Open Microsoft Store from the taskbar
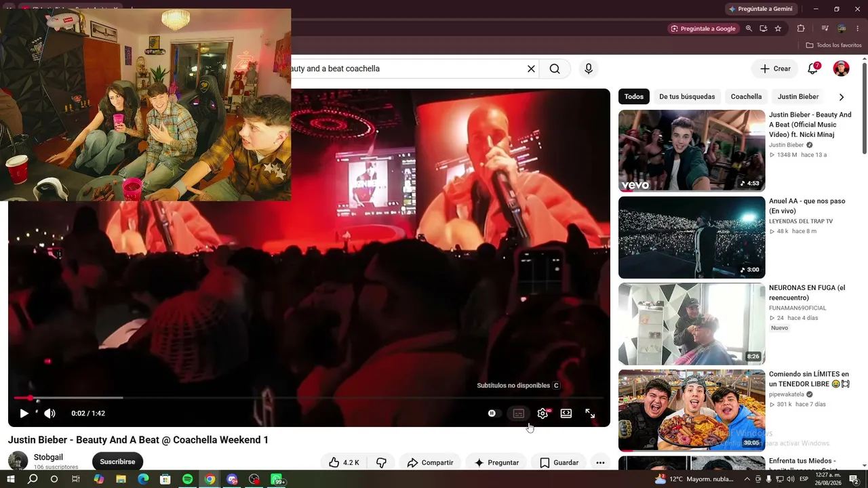Image resolution: width=868 pixels, height=488 pixels. point(165,479)
